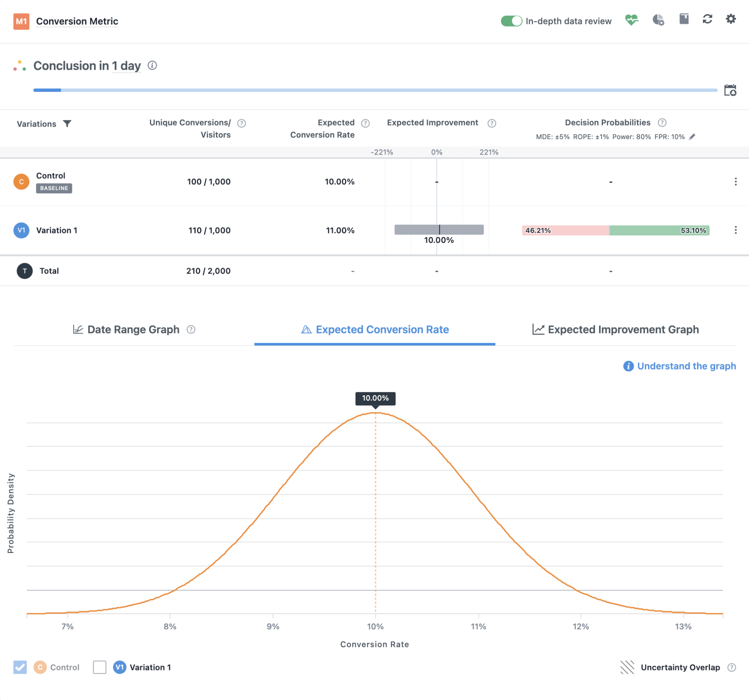Open help for Expected Conversion Rate column

(x=365, y=123)
